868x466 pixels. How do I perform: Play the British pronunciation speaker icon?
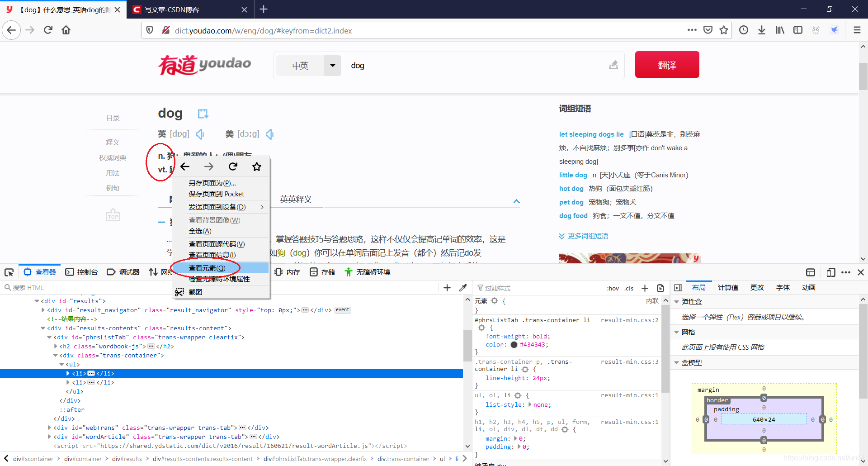pyautogui.click(x=200, y=134)
